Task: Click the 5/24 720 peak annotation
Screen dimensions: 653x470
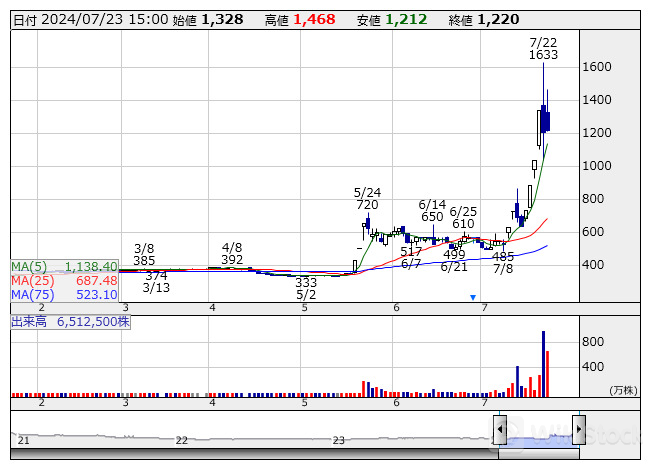Action: pos(367,198)
